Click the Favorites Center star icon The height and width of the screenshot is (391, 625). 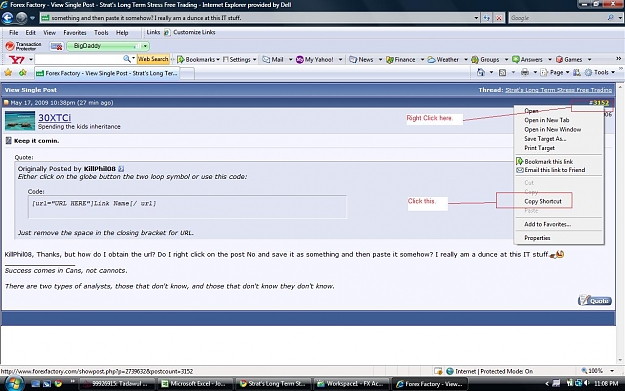[8, 73]
